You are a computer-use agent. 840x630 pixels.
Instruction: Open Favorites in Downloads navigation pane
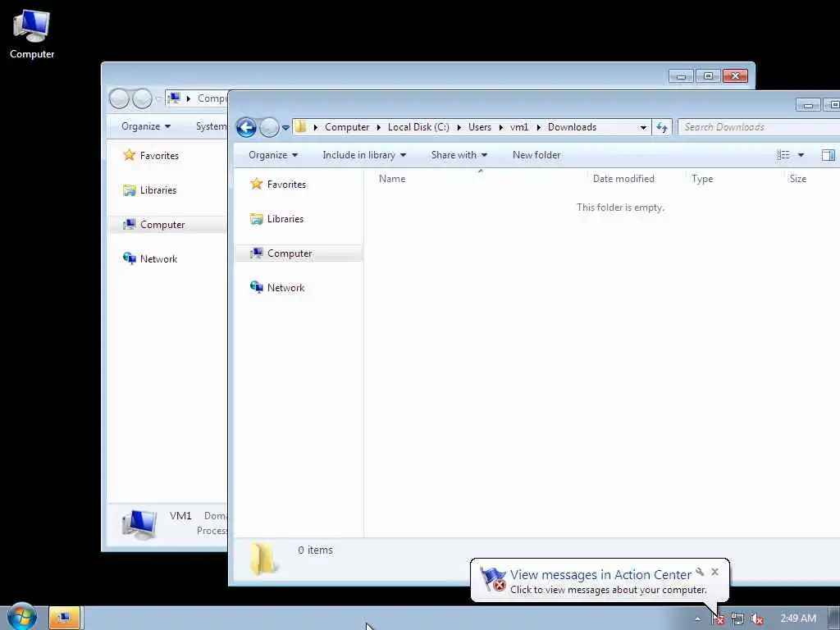pyautogui.click(x=278, y=185)
